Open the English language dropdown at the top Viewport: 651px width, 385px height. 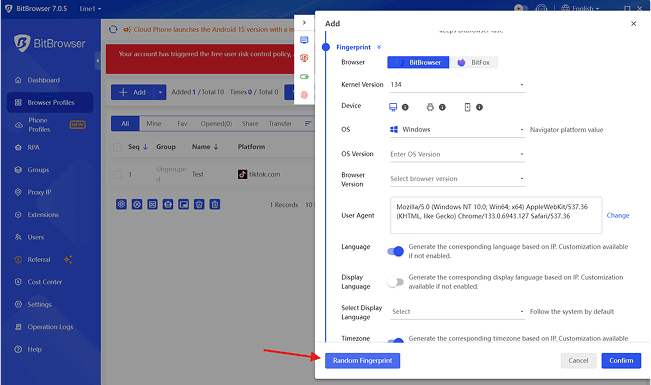(x=580, y=8)
